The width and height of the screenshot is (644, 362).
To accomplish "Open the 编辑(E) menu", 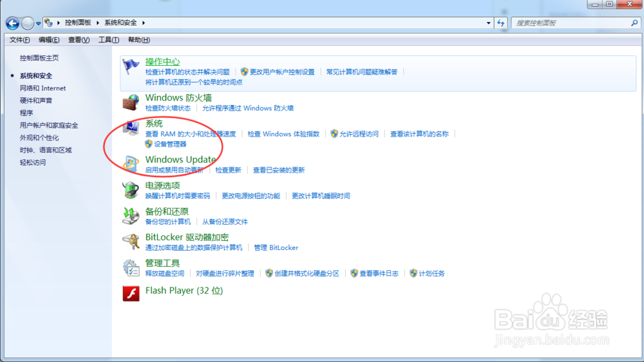I will (x=49, y=40).
